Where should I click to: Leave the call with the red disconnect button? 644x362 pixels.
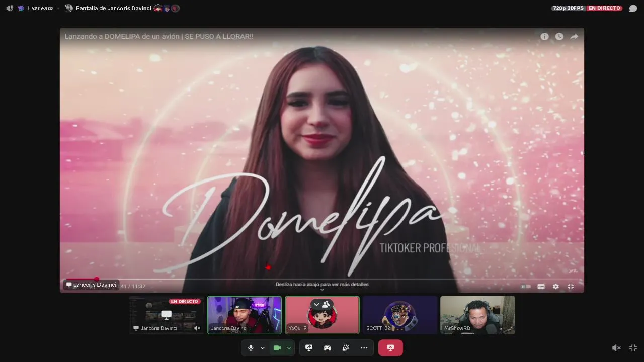coord(390,348)
